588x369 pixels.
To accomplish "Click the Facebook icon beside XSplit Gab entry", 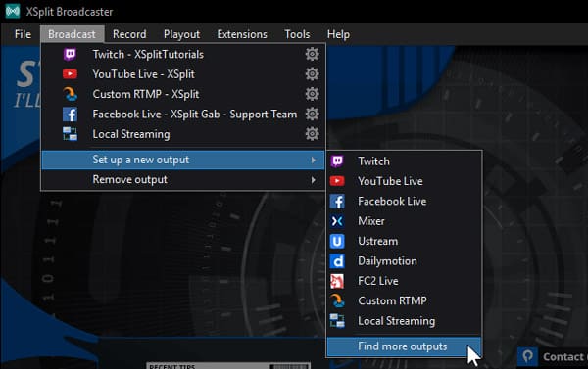I will point(70,115).
